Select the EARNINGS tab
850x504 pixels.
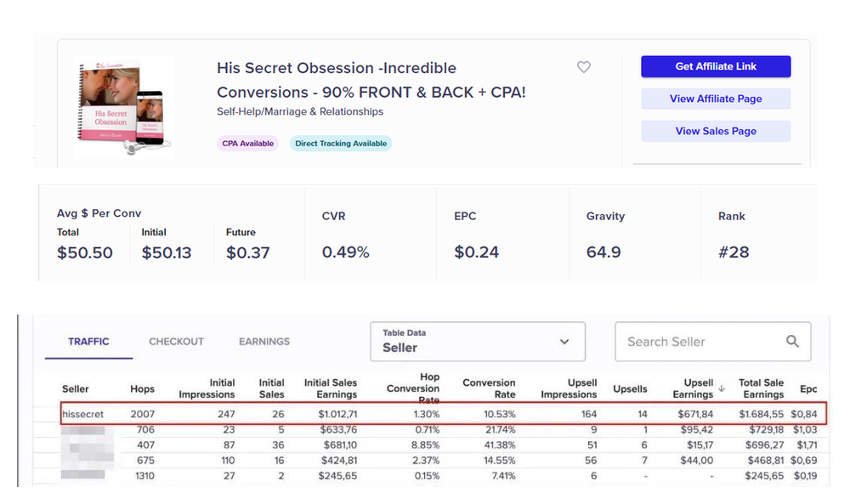coord(264,342)
